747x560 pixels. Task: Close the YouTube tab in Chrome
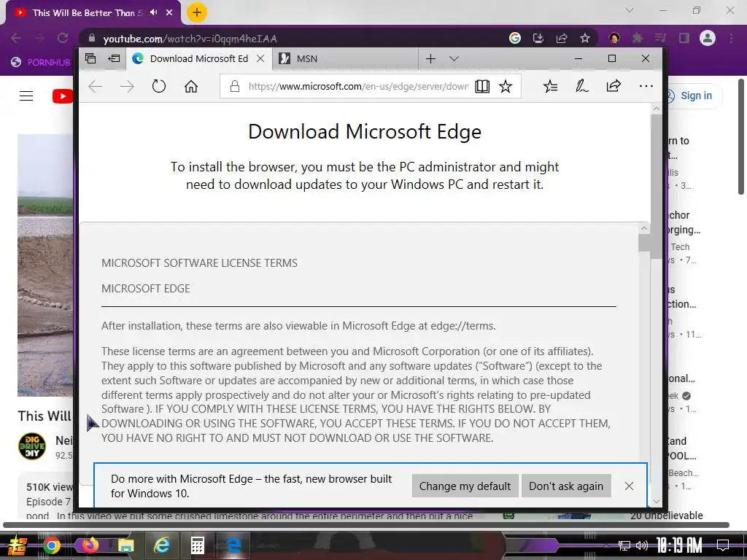169,13
